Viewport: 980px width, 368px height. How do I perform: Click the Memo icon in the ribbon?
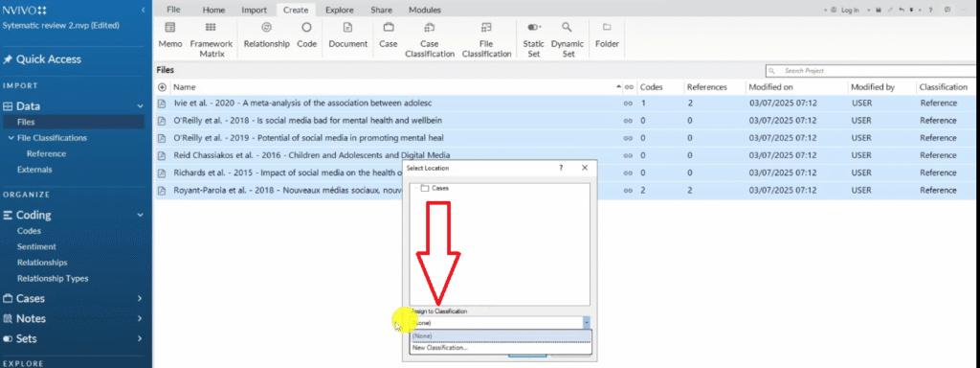coord(170,28)
